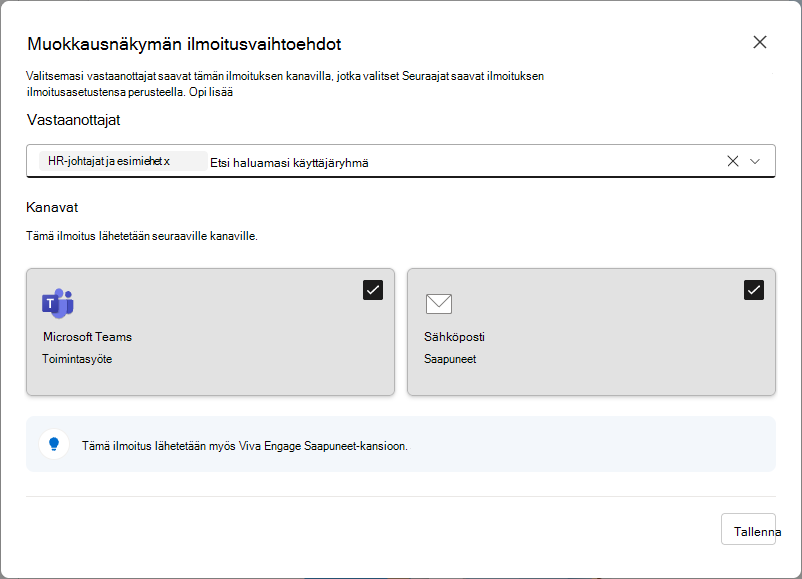Click the Viva Engage Saapuneet-kansioon notice text
This screenshot has height=579, width=802.
coord(244,446)
